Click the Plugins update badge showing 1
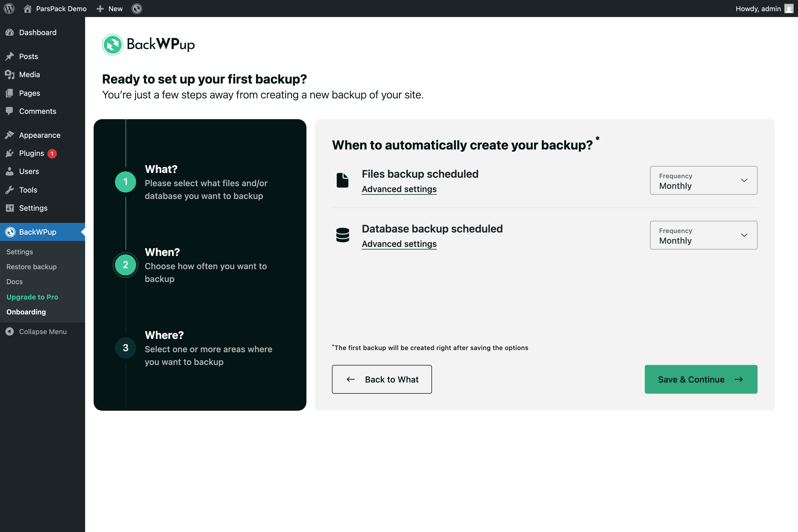This screenshot has height=532, width=798. 52,154
